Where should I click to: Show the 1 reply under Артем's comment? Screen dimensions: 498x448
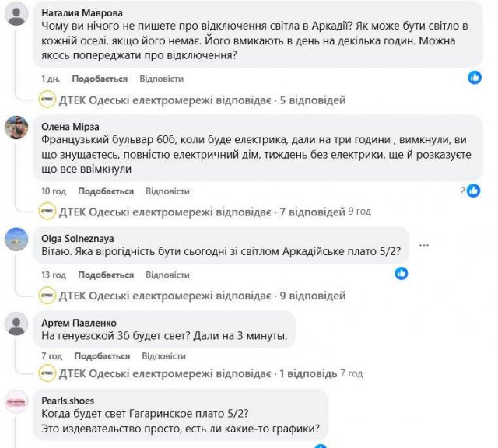tap(192, 373)
